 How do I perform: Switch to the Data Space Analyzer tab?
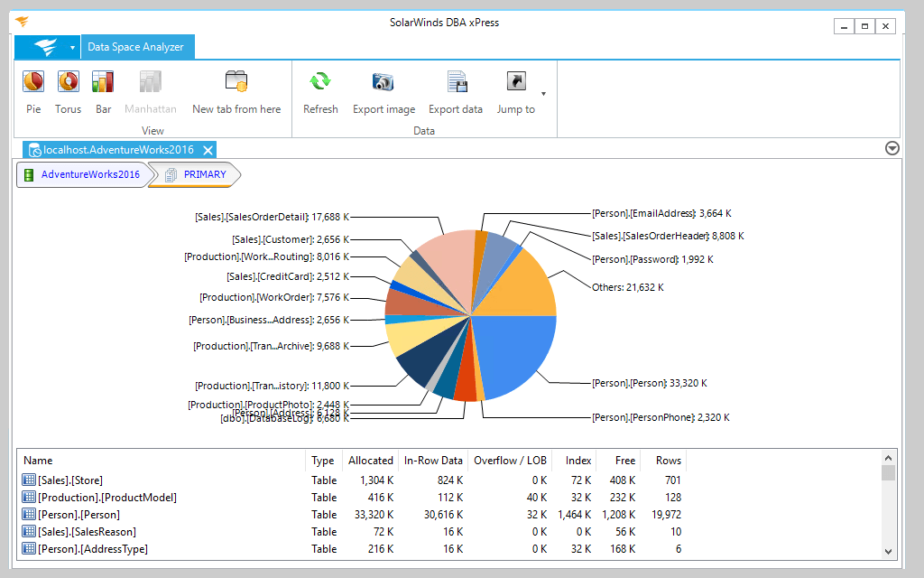(137, 46)
